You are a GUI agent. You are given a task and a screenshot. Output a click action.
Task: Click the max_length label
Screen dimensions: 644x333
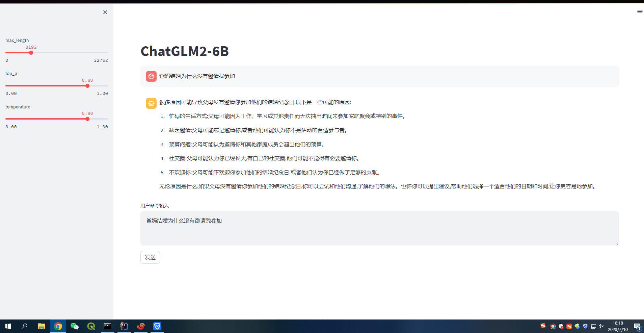[x=17, y=40]
